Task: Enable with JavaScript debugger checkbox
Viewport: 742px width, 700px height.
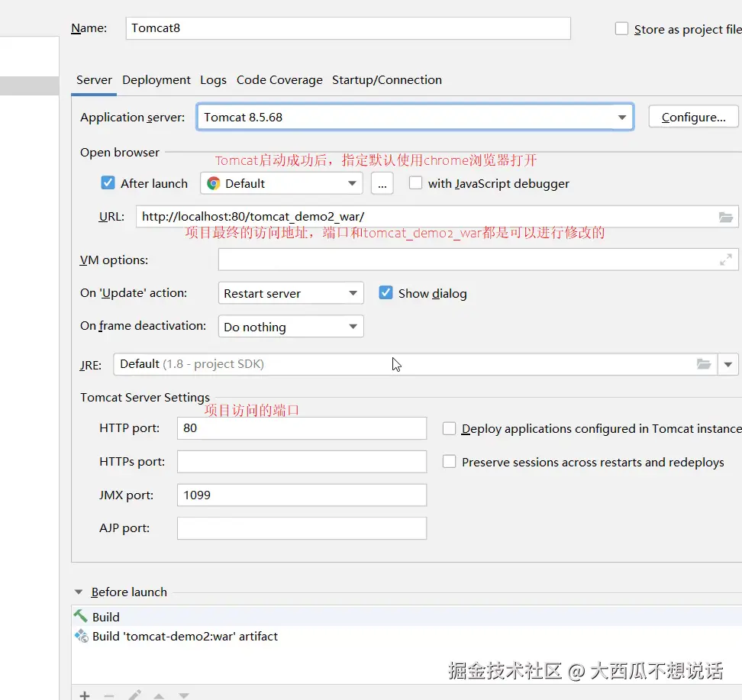Action: coord(415,182)
